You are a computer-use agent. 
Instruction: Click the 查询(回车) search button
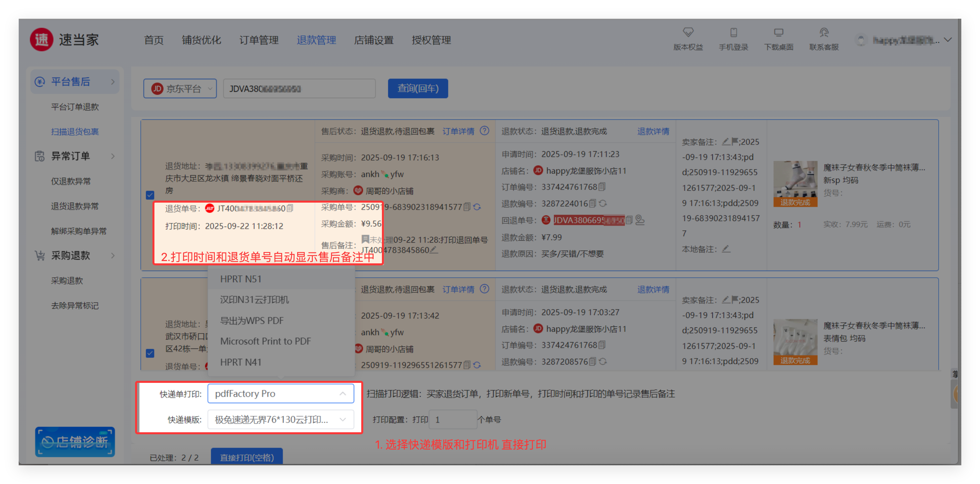coord(418,89)
